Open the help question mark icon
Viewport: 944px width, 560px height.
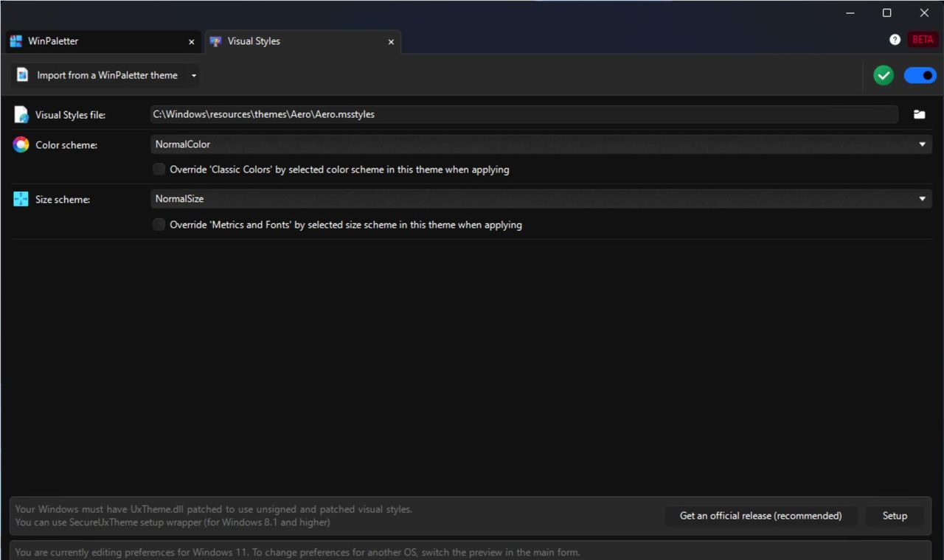tap(895, 39)
